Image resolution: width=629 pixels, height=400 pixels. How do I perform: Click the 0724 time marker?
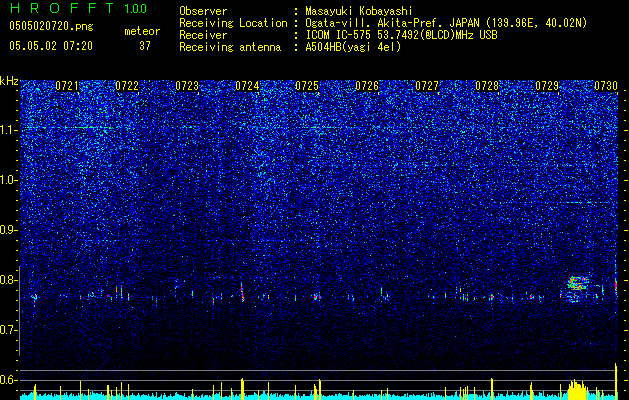coord(247,86)
